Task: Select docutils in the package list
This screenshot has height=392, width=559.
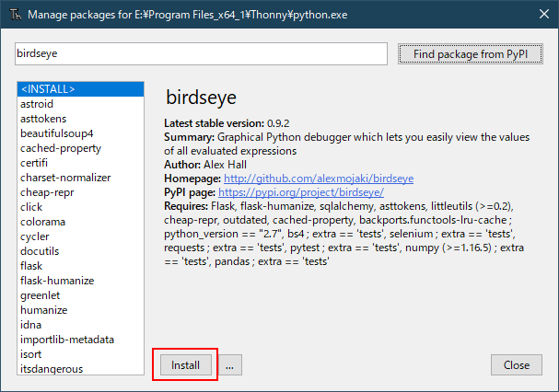Action: click(x=80, y=251)
